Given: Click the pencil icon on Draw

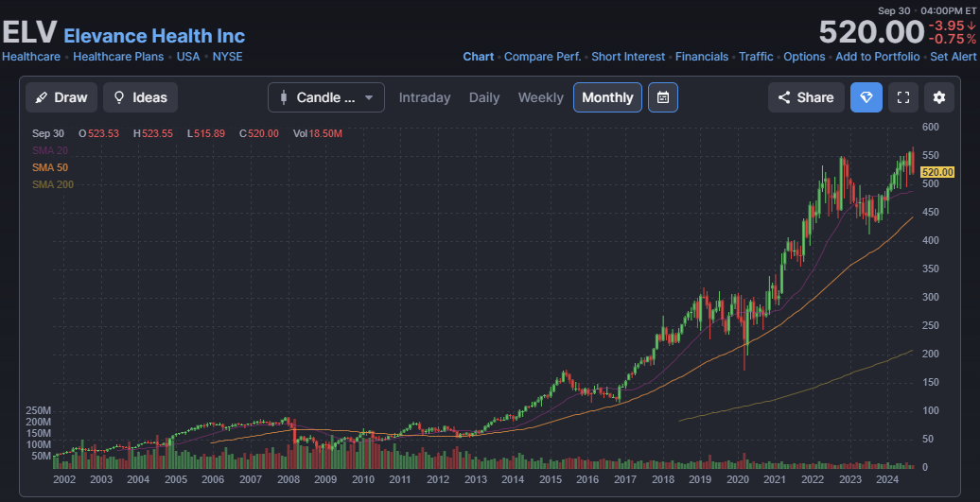Looking at the screenshot, I should coord(42,97).
